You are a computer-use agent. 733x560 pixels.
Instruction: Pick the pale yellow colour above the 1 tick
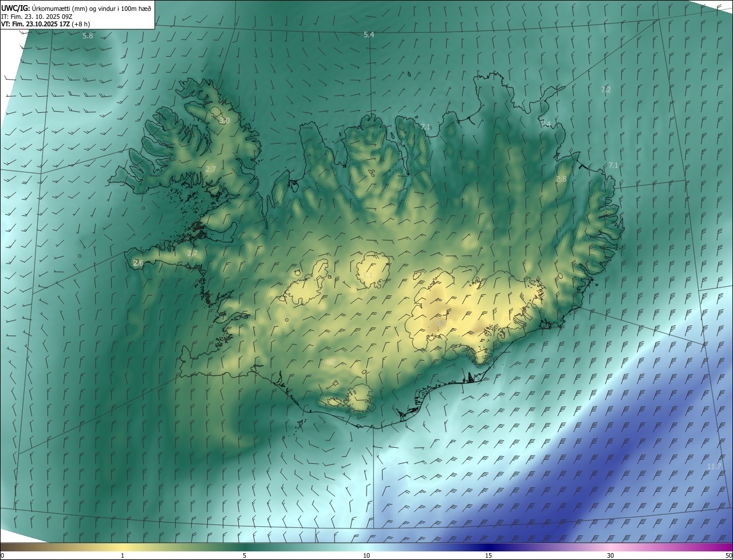[123, 547]
